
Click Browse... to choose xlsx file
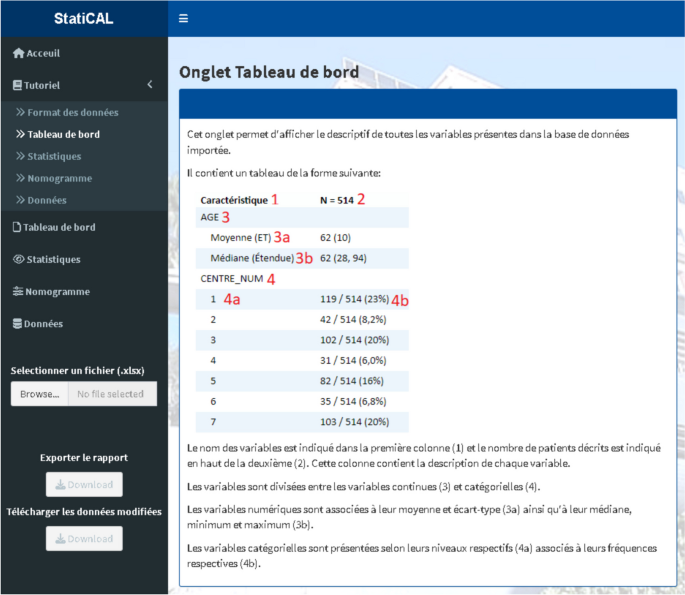[40, 394]
